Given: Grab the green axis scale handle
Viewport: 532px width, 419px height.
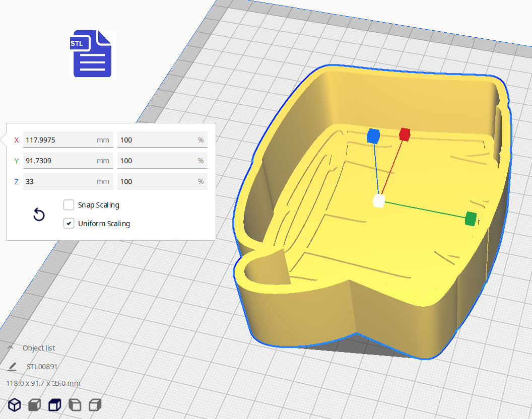Looking at the screenshot, I should coord(471,219).
